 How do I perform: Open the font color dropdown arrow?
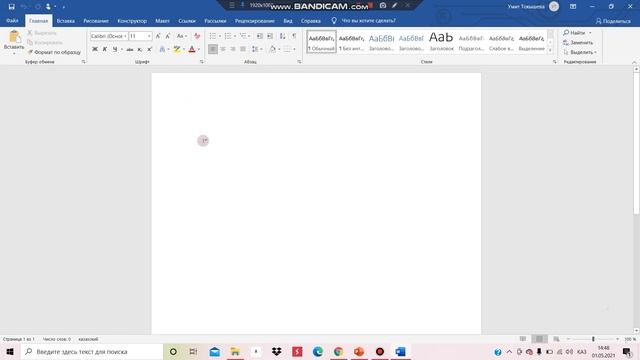coord(199,49)
